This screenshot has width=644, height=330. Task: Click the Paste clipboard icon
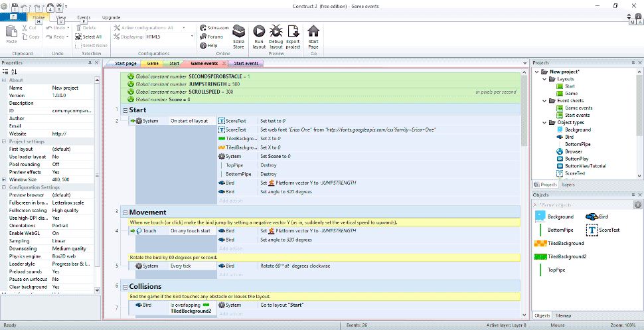pyautogui.click(x=11, y=33)
